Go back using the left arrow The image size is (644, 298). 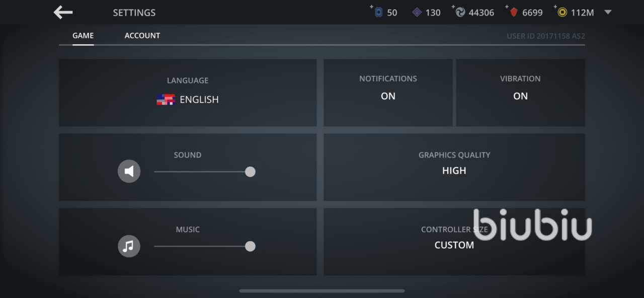(63, 13)
